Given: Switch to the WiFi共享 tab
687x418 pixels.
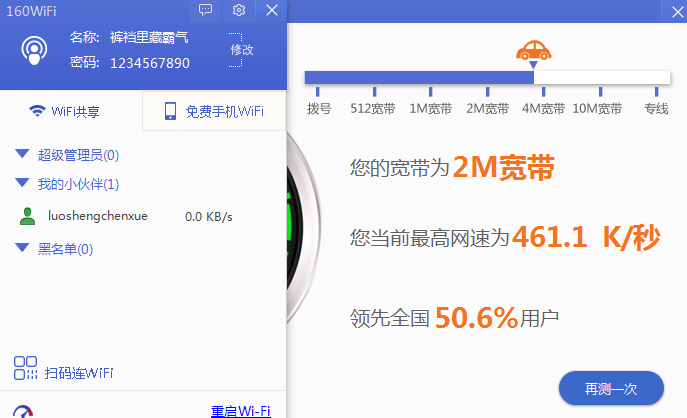Looking at the screenshot, I should (x=65, y=111).
